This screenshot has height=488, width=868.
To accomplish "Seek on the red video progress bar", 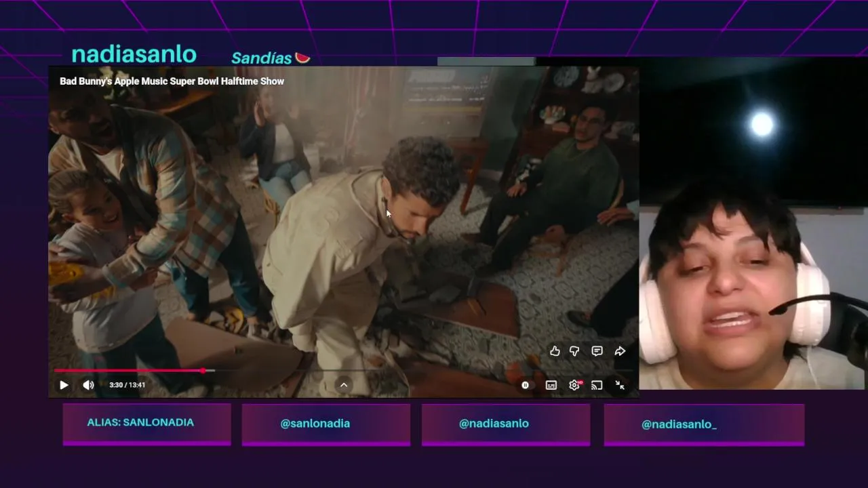I will 343,371.
